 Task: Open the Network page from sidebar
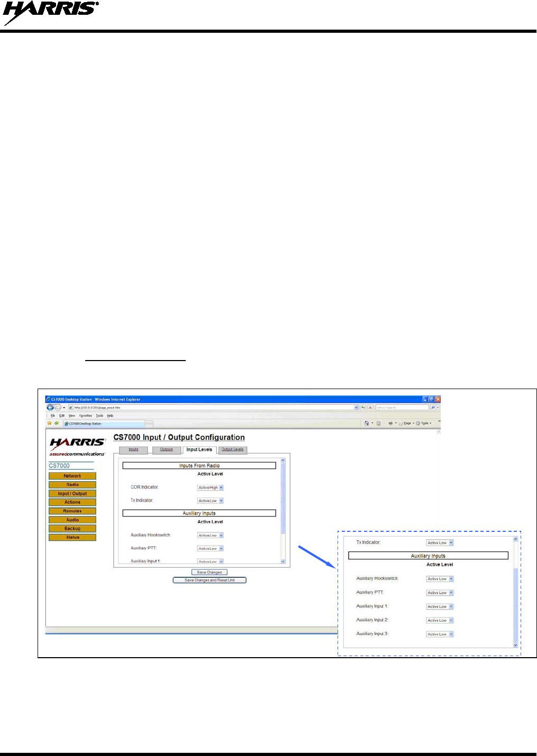[x=72, y=476]
